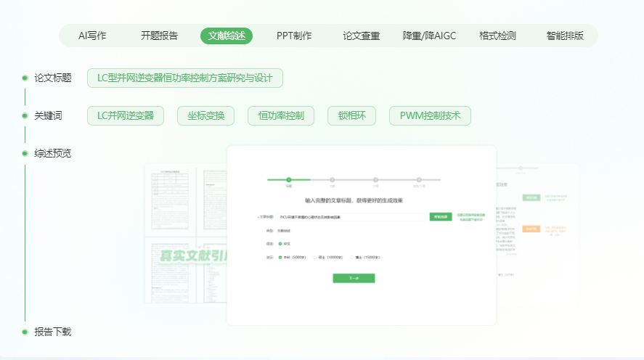Click the green bullet beside 论文标题
644x360 pixels.
pos(25,78)
